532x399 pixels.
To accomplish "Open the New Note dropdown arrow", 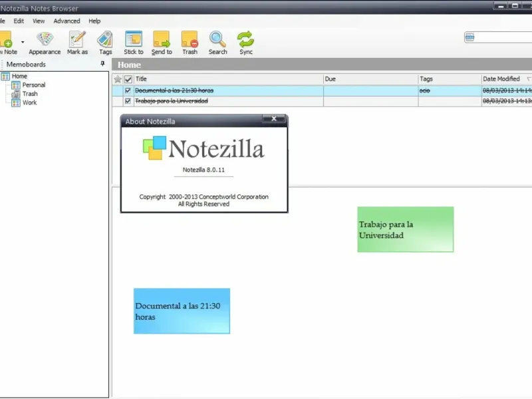I will pos(23,43).
